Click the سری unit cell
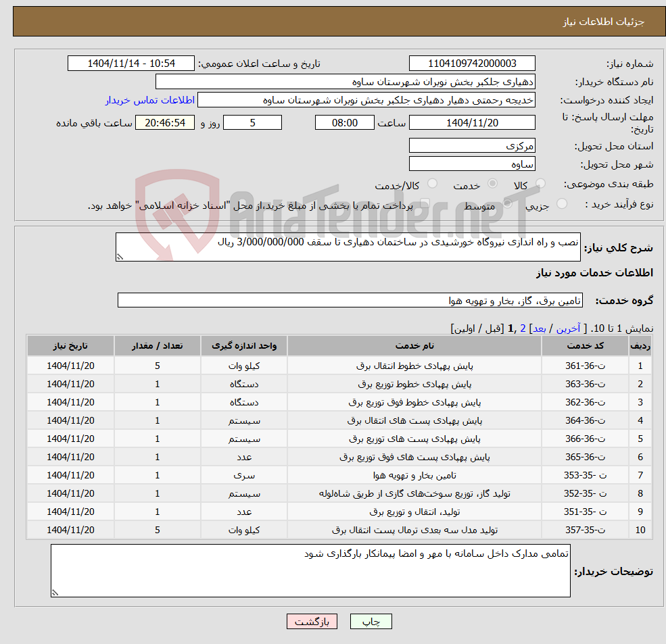Viewport: 666px width, 644px height. pyautogui.click(x=244, y=476)
